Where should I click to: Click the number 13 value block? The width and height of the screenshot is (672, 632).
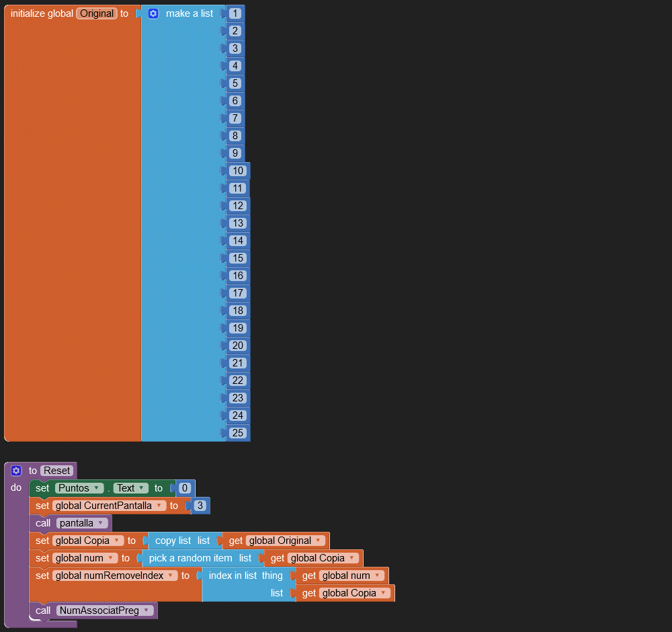coord(237,223)
